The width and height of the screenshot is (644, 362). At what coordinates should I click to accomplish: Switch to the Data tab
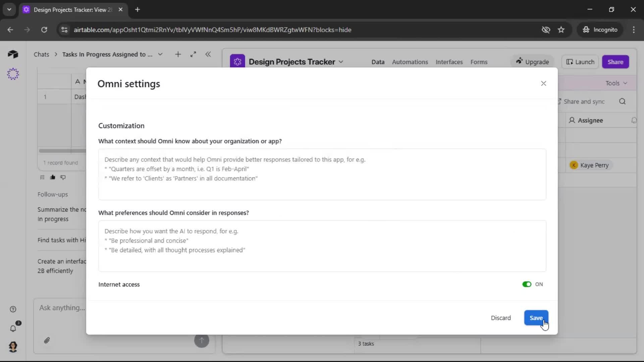pyautogui.click(x=378, y=62)
